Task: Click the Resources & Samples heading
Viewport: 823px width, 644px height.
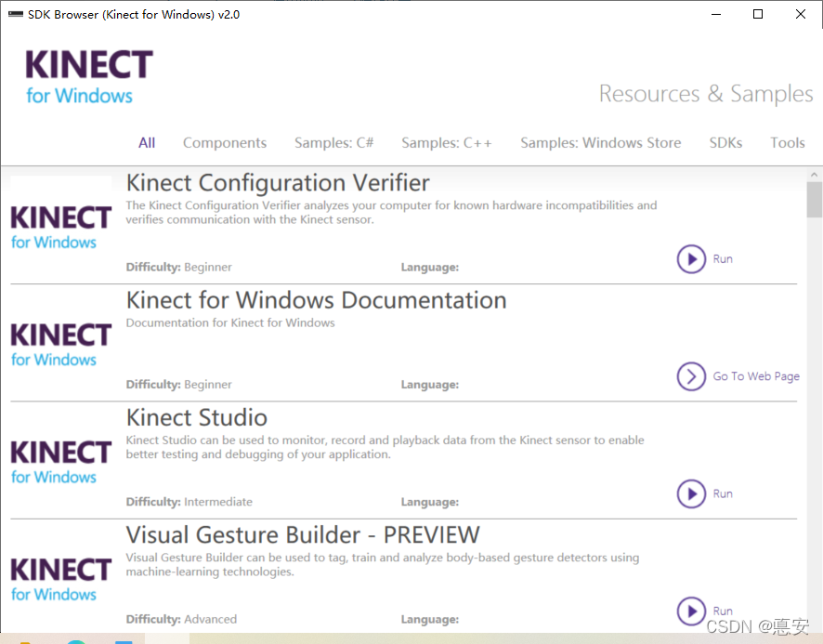Action: 705,94
